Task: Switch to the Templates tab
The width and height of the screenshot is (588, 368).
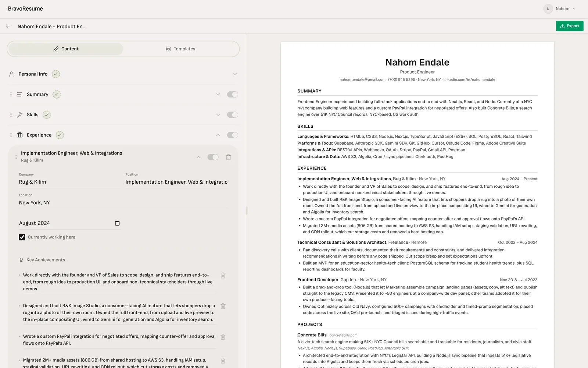Action: pos(180,49)
